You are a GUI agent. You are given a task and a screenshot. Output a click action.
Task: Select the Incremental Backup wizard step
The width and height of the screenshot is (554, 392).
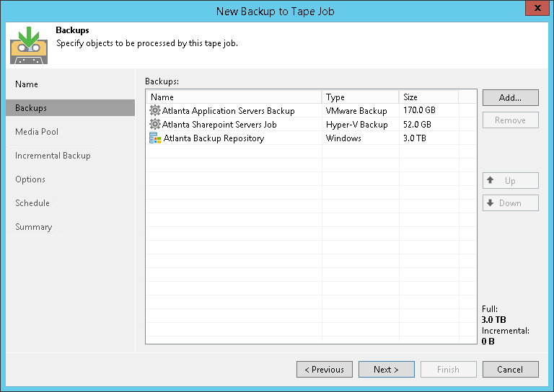(x=53, y=156)
